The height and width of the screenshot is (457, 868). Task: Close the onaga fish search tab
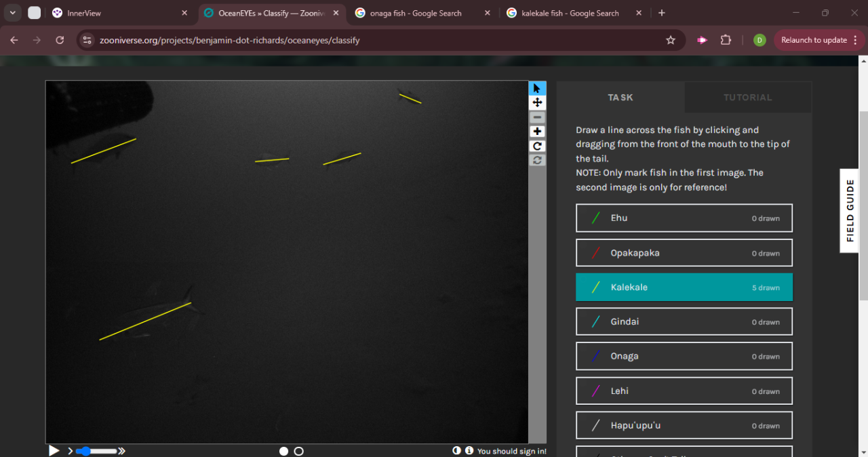[487, 13]
